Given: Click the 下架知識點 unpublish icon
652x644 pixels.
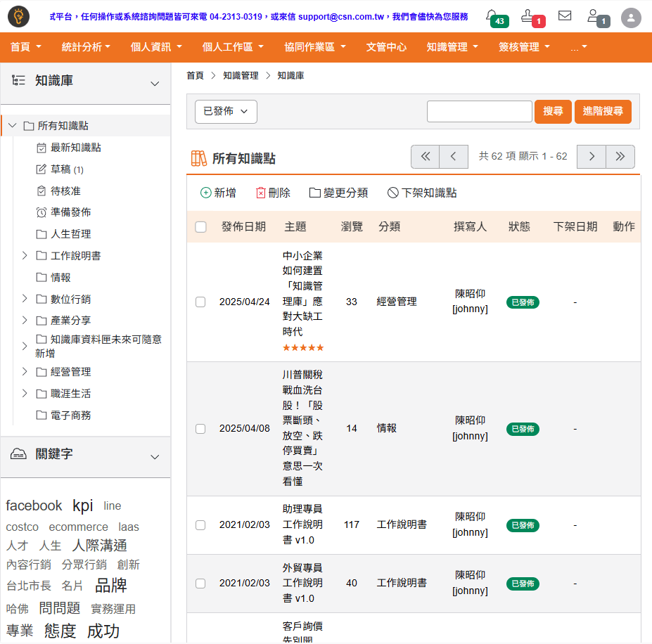Looking at the screenshot, I should [x=392, y=193].
